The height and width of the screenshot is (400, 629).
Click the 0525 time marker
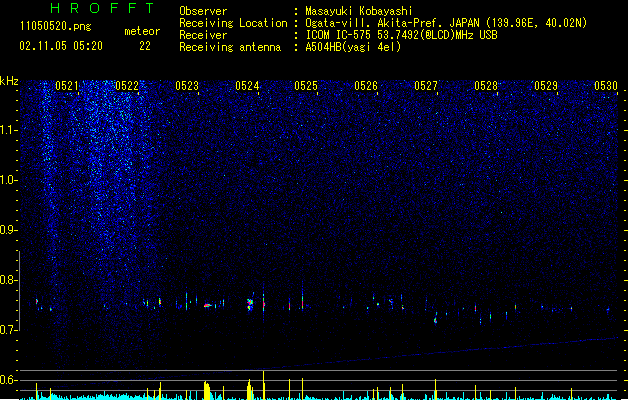tap(306, 86)
